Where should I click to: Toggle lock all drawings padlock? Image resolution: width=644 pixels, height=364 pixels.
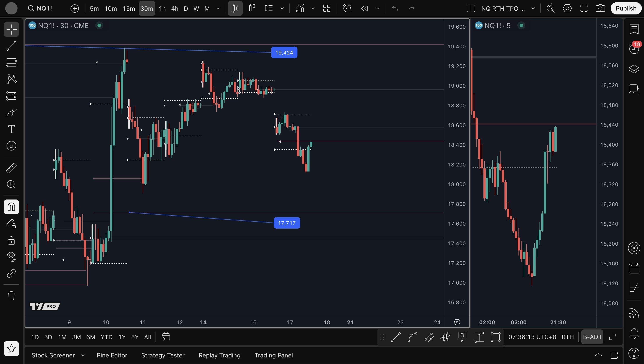[x=11, y=240]
